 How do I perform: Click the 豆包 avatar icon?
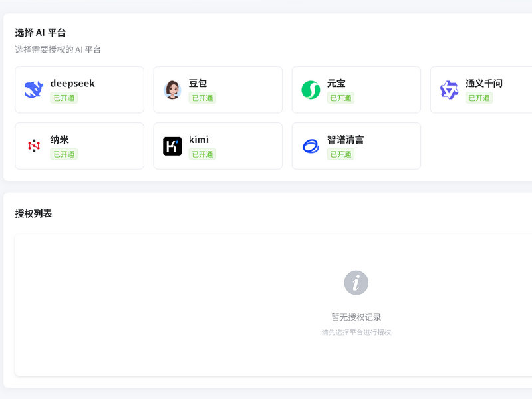tap(172, 88)
